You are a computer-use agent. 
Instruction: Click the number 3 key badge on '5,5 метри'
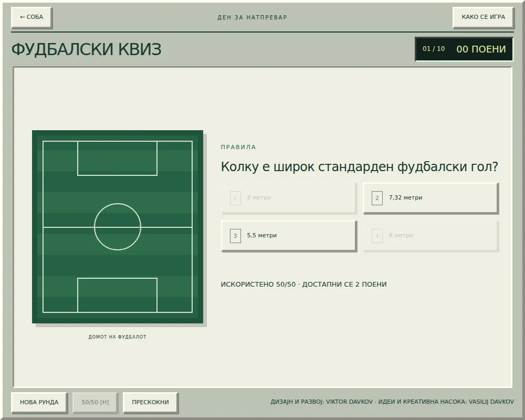(x=235, y=236)
